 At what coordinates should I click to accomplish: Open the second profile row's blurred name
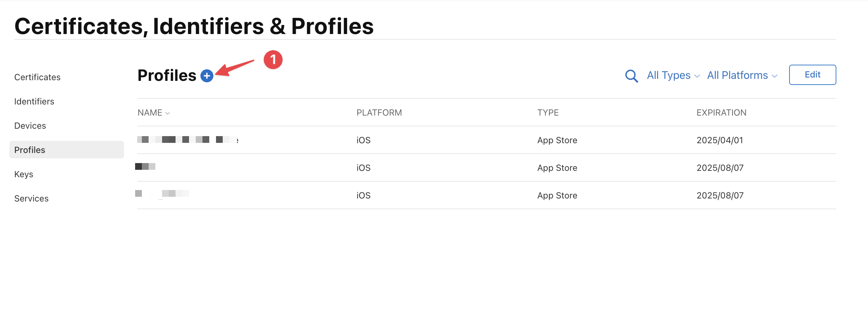pyautogui.click(x=145, y=166)
